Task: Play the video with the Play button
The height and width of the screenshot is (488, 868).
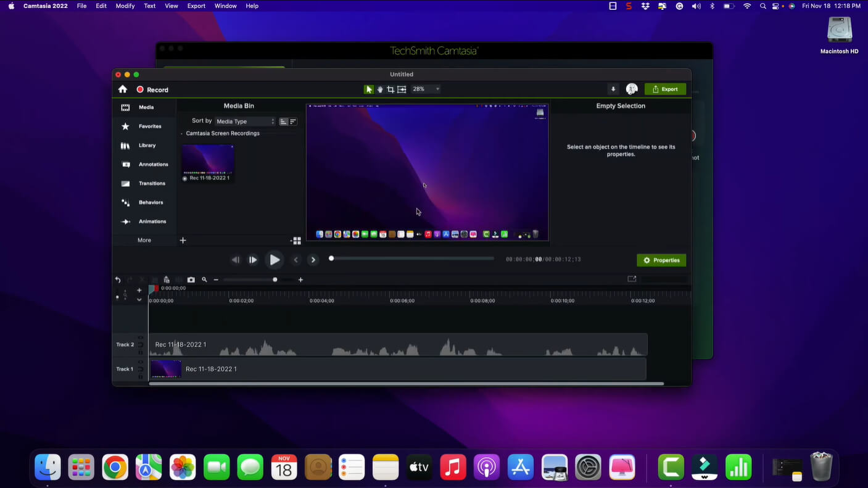Action: tap(275, 260)
